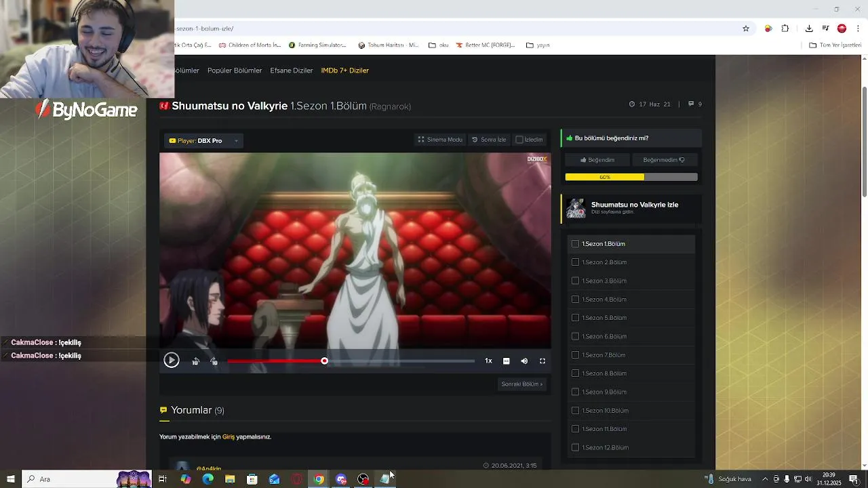Viewport: 868px width, 488px height.
Task: Open Windows Start menu
Action: pos(10,479)
